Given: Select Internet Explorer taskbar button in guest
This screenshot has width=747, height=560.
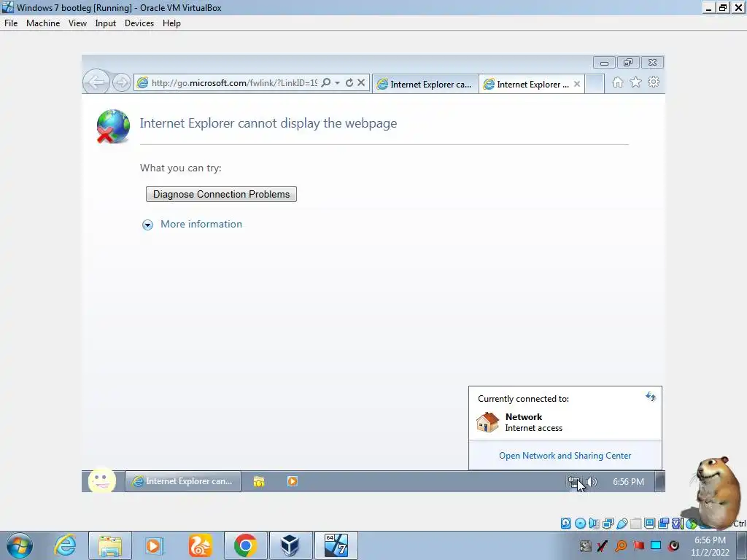Looking at the screenshot, I should 183,481.
